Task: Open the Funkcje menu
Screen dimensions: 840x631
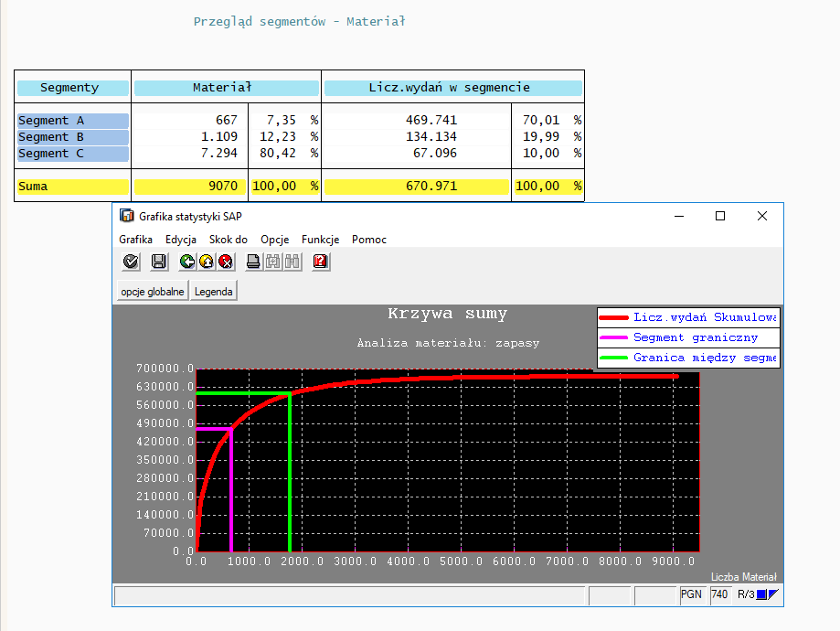Action: pos(320,240)
